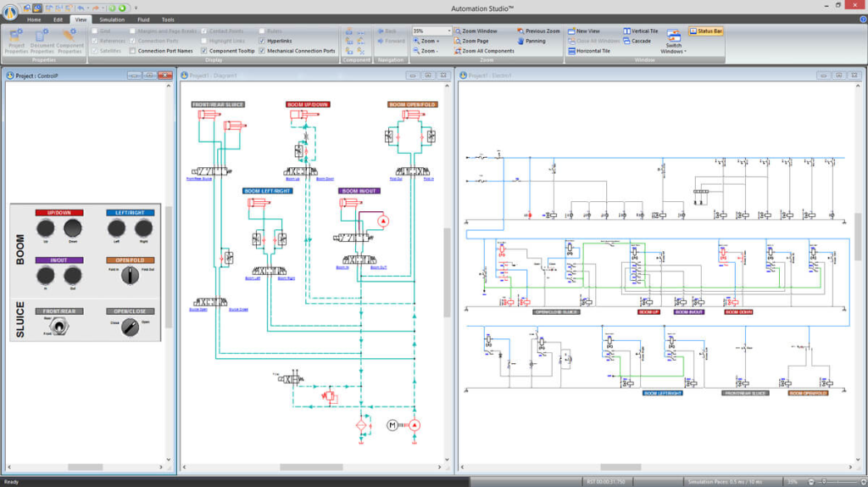Open a New View window
868x487 pixels.
tap(584, 31)
